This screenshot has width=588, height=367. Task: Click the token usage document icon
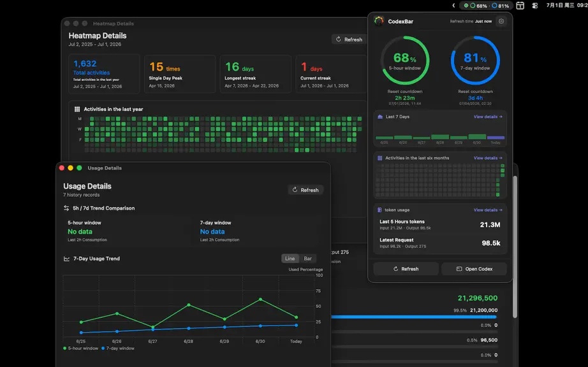(379, 210)
